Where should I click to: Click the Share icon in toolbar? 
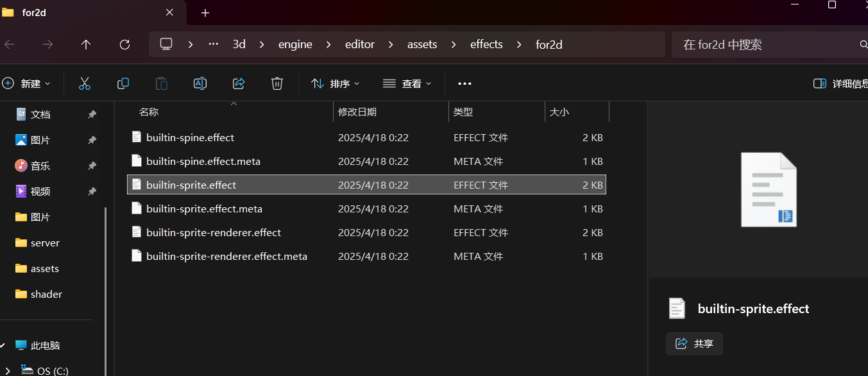coord(239,83)
